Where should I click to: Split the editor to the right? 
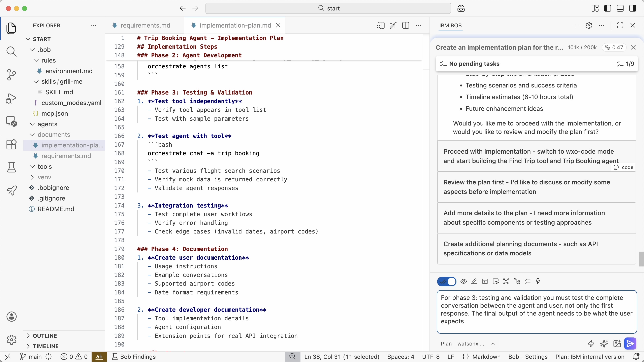pyautogui.click(x=406, y=26)
